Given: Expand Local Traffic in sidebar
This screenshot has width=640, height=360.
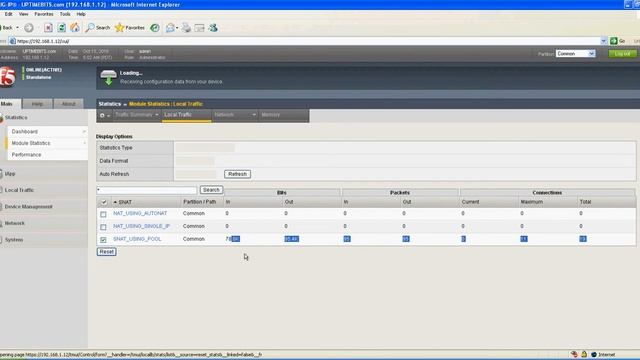Looking at the screenshot, I should click(x=19, y=190).
